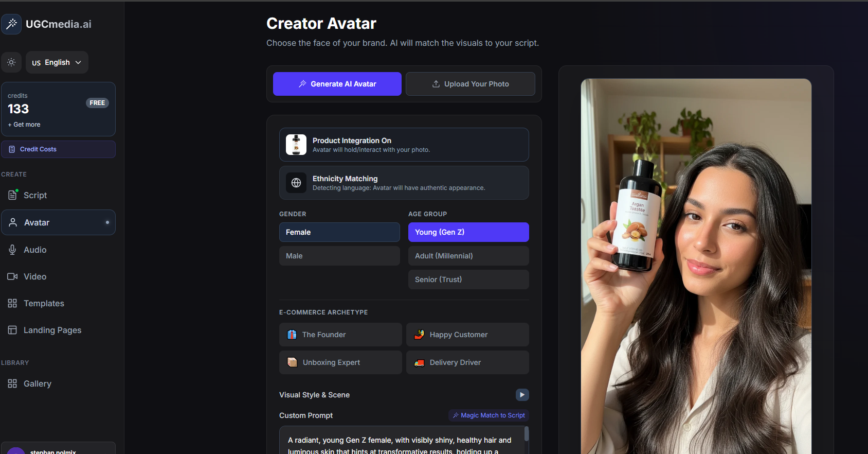This screenshot has height=454, width=868.
Task: Click the Gallery grid icon
Action: tap(12, 383)
